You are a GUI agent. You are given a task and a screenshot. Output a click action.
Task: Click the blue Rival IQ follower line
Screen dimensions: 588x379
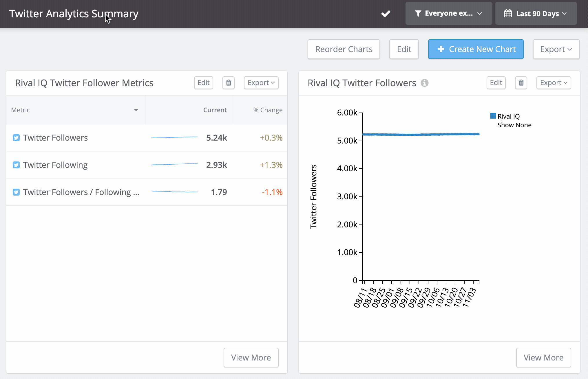[x=421, y=134]
